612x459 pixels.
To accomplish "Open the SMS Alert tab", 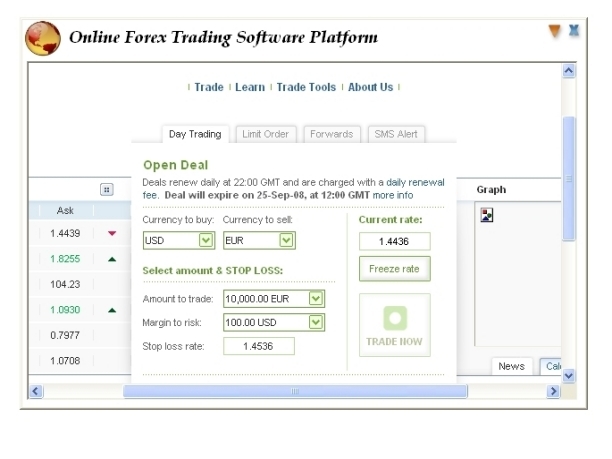I will [396, 134].
